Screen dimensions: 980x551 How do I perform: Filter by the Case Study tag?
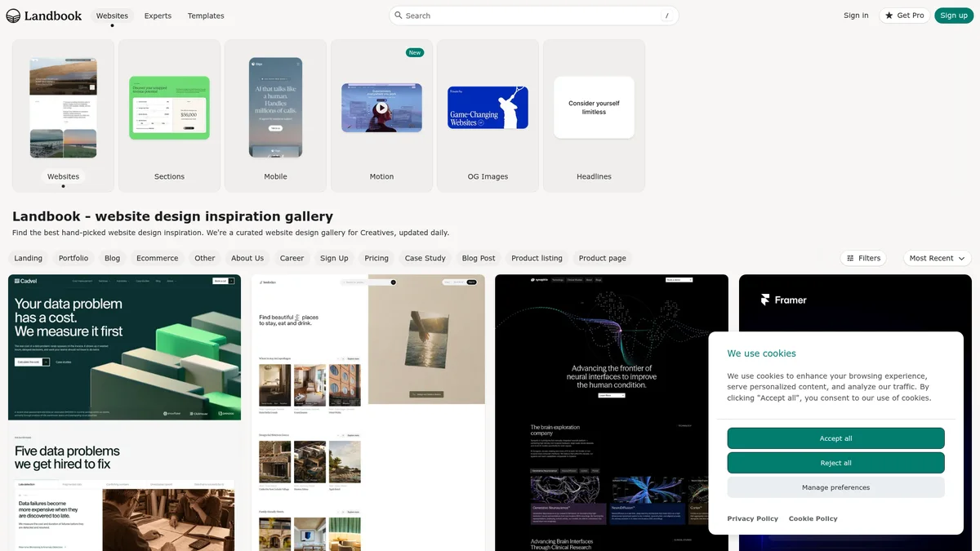(425, 258)
